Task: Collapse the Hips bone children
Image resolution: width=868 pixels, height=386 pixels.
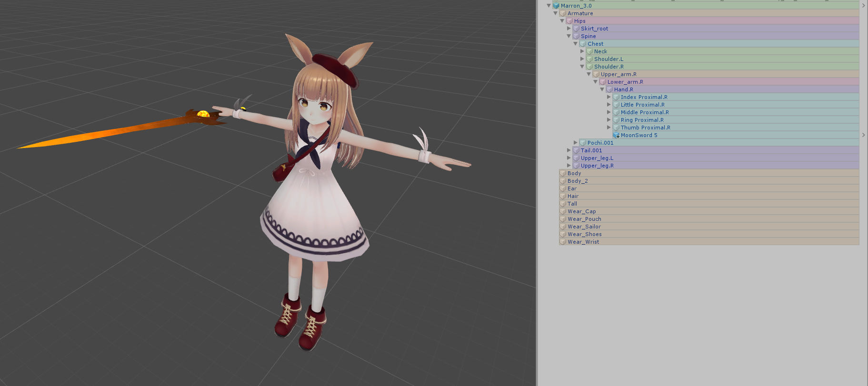Action: click(562, 21)
